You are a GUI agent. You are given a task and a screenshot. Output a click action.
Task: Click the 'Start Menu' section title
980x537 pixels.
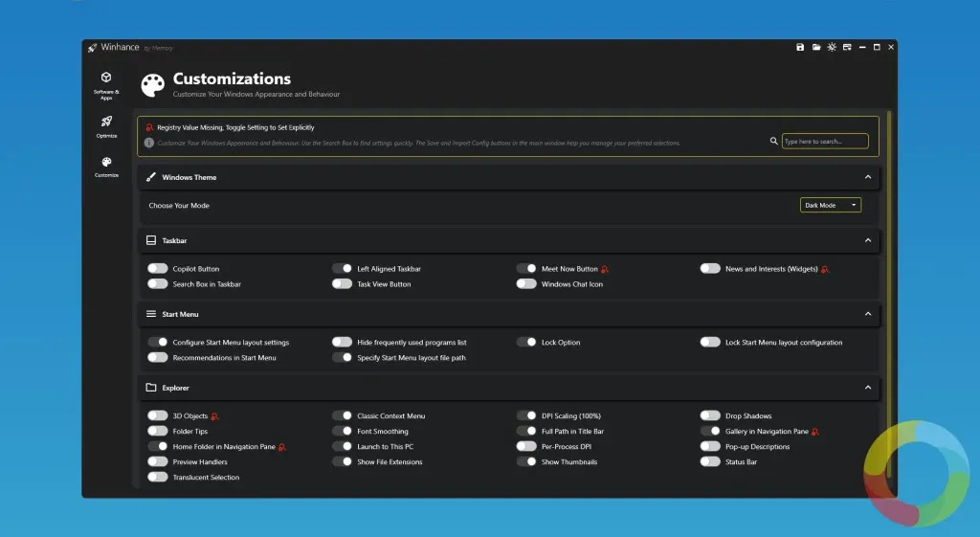click(180, 315)
